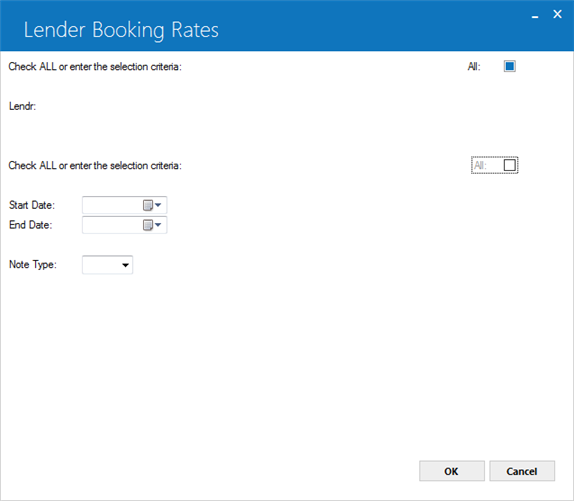Toggle the top All checkbox for Lendr
The width and height of the screenshot is (574, 501).
pos(510,66)
